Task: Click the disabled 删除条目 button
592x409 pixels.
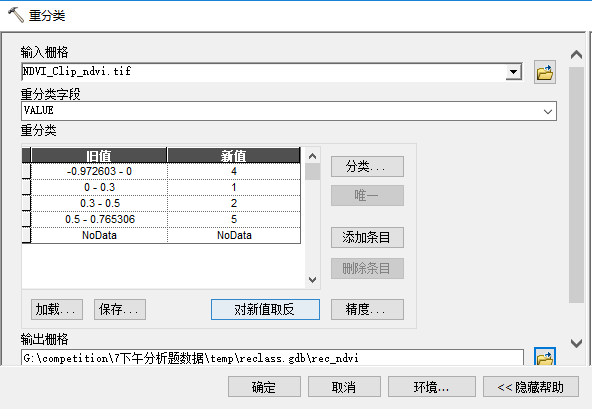Action: coord(367,269)
